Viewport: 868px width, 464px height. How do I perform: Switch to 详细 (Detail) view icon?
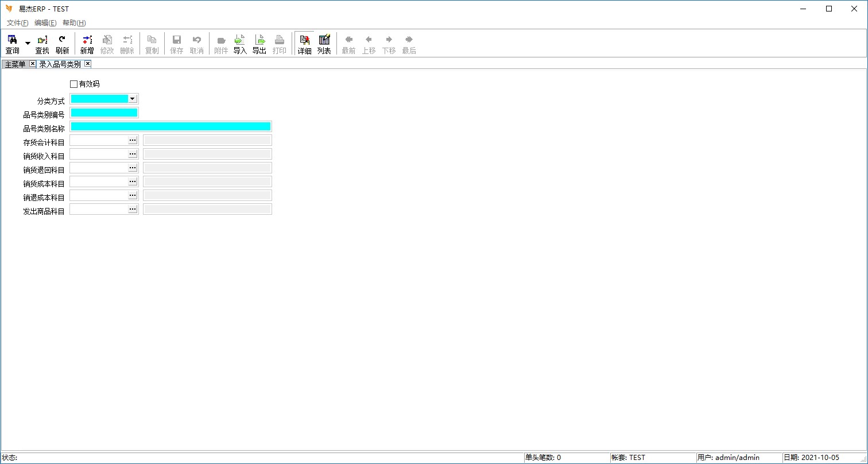304,44
